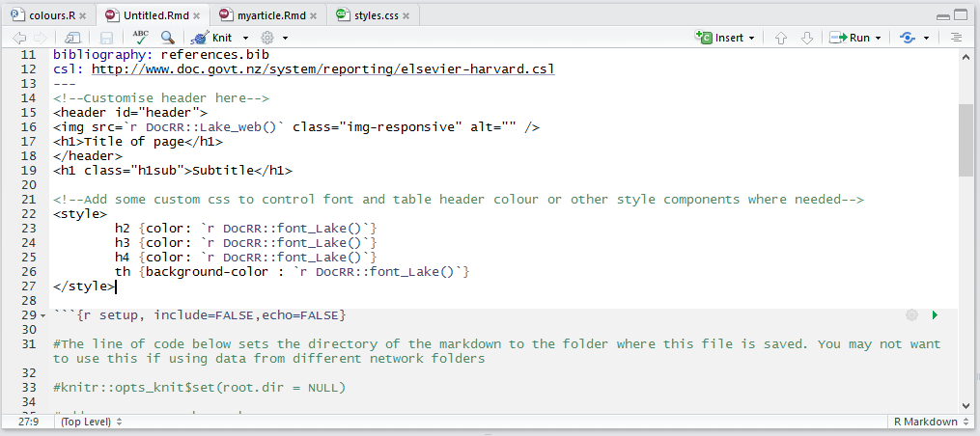
Task: Open document settings gear icon
Action: point(268,38)
